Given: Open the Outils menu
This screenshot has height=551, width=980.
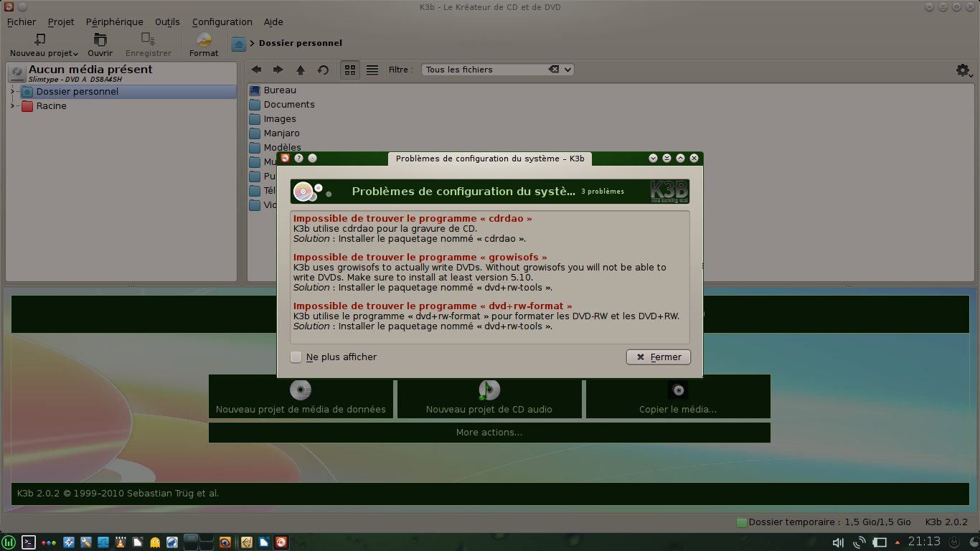Looking at the screenshot, I should [x=168, y=22].
